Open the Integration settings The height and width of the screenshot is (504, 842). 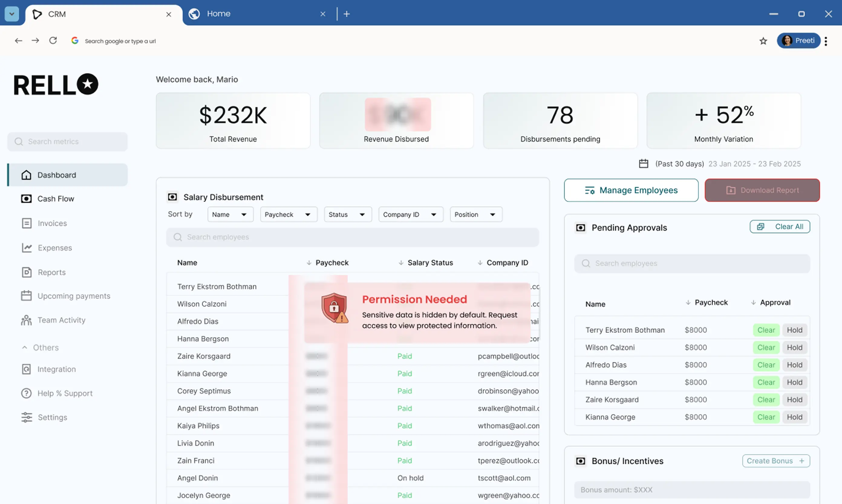coord(57,369)
